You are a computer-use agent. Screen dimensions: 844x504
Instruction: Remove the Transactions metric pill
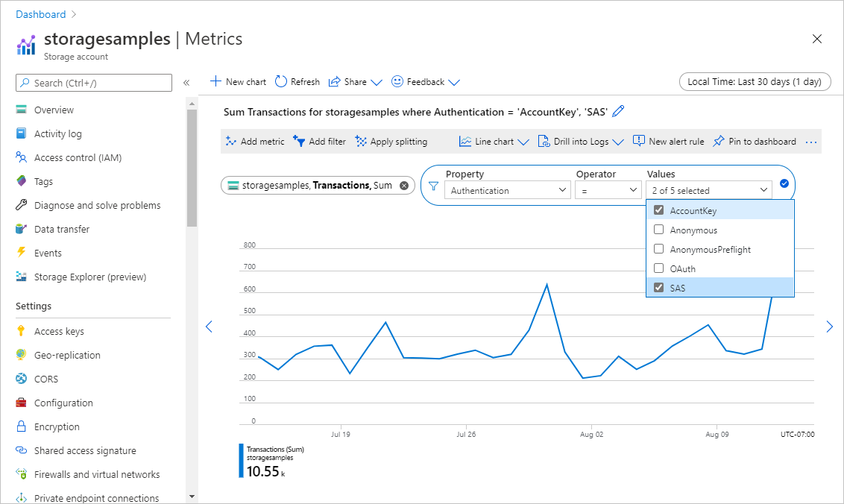404,186
